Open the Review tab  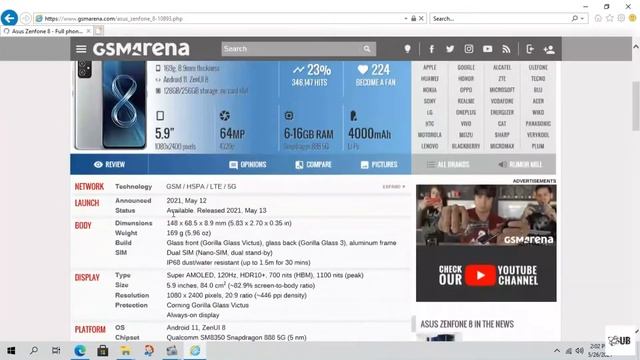109,164
